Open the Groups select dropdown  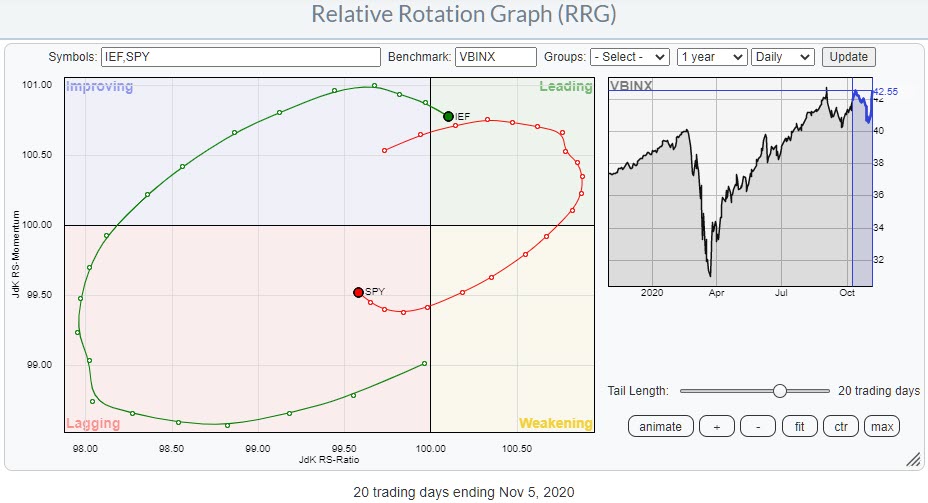click(629, 57)
